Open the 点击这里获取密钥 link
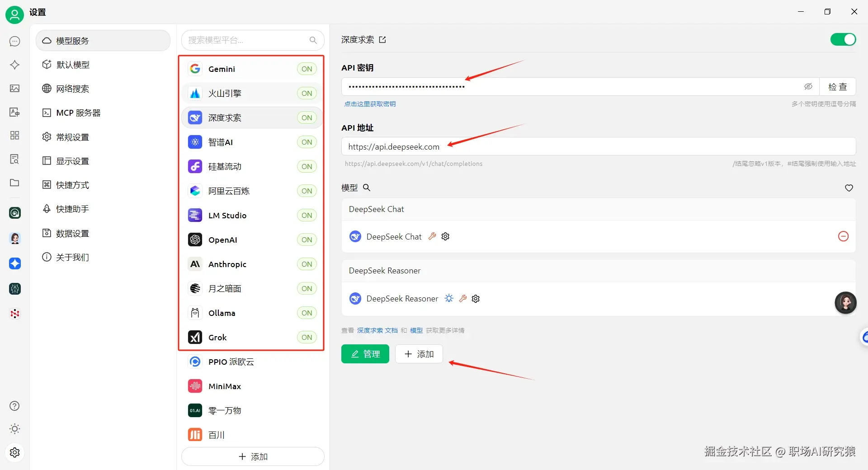The image size is (868, 470). point(370,103)
